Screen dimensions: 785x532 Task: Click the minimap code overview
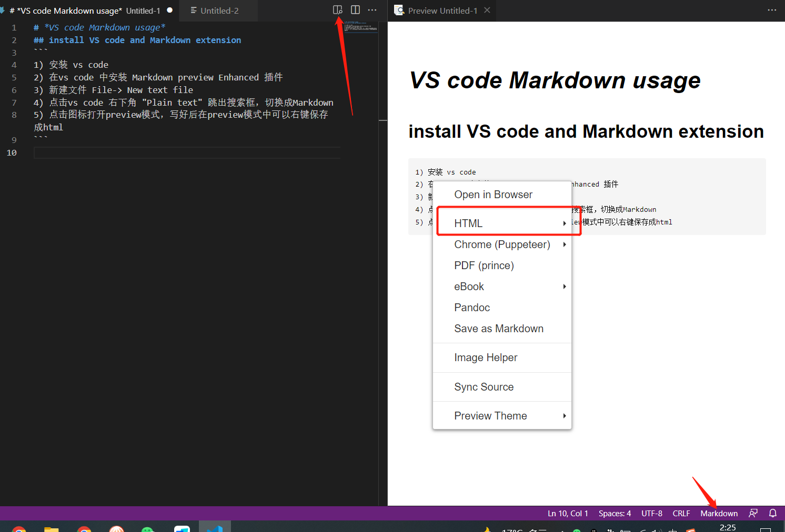(361, 26)
